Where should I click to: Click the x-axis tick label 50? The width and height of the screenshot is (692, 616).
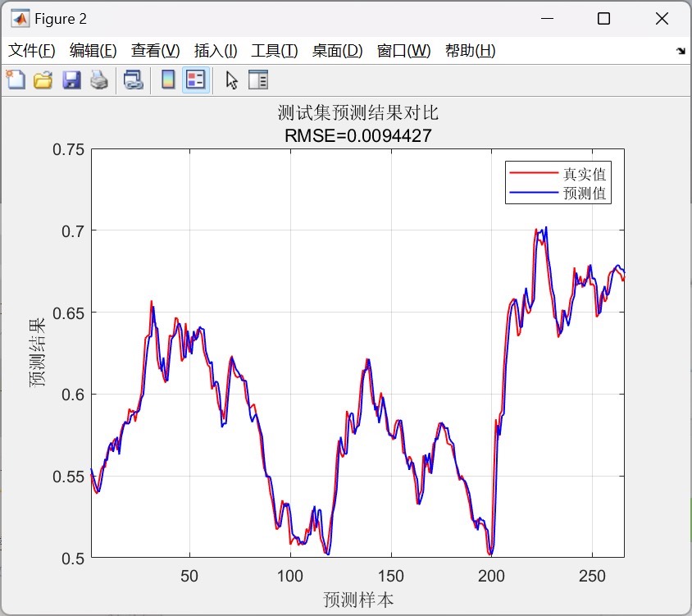[189, 576]
